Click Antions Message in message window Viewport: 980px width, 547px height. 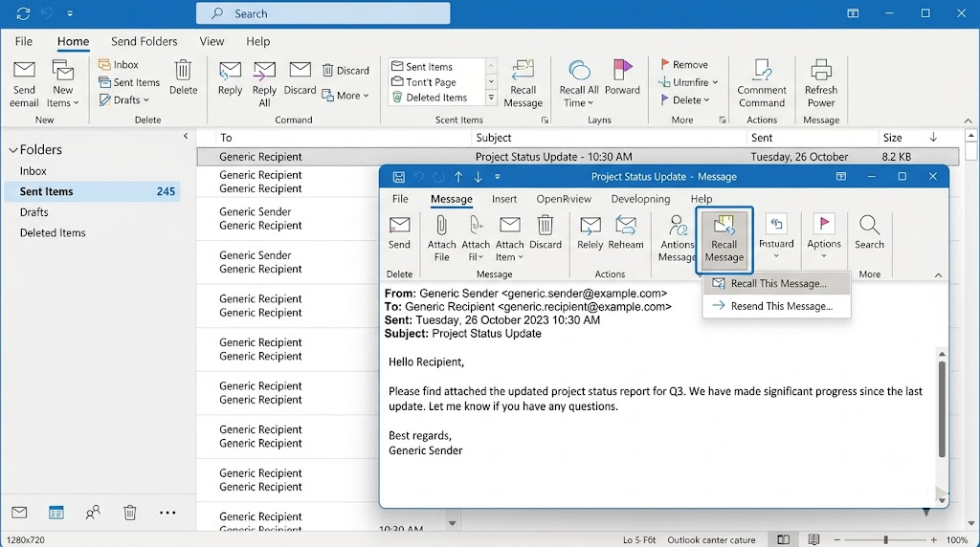click(x=677, y=238)
